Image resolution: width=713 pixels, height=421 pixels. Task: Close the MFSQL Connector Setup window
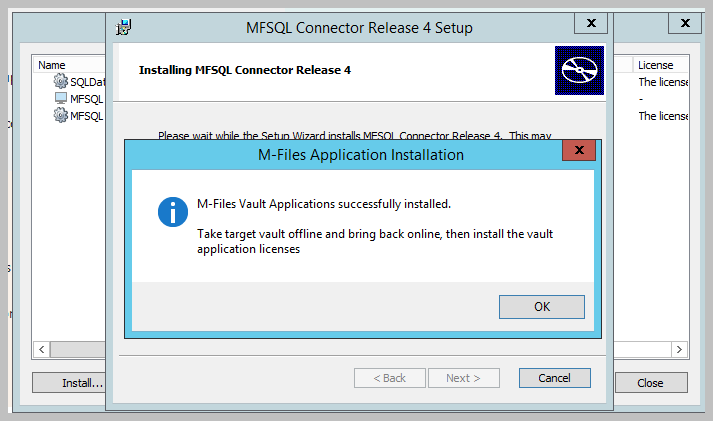click(x=591, y=23)
